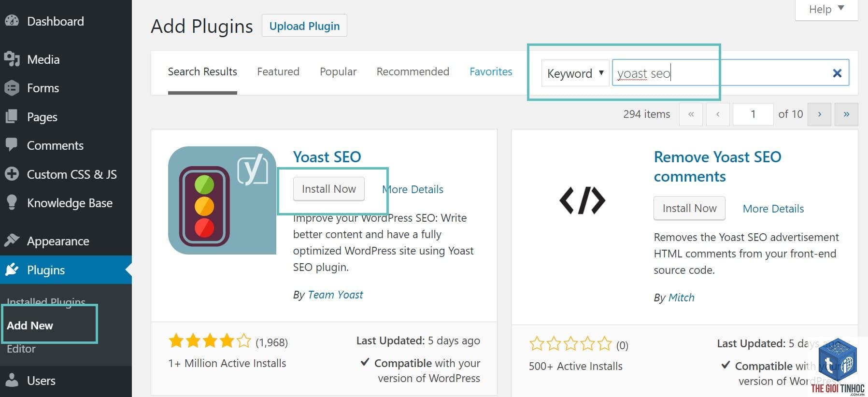Click the Dashboard gauge icon
Screen dimensions: 868x397
(x=12, y=21)
